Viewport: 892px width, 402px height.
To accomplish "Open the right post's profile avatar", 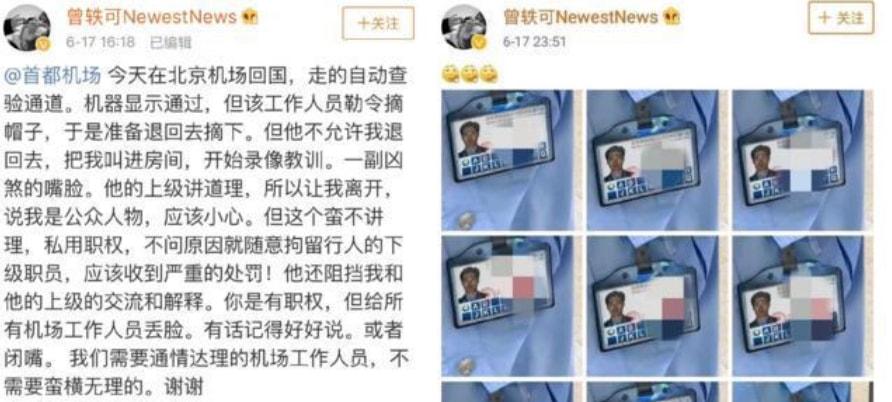I will [464, 27].
